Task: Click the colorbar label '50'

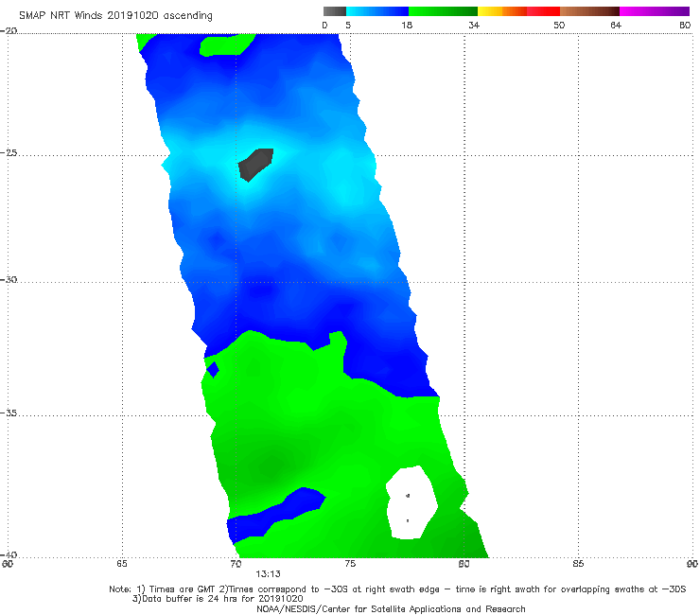Action: coord(559,25)
